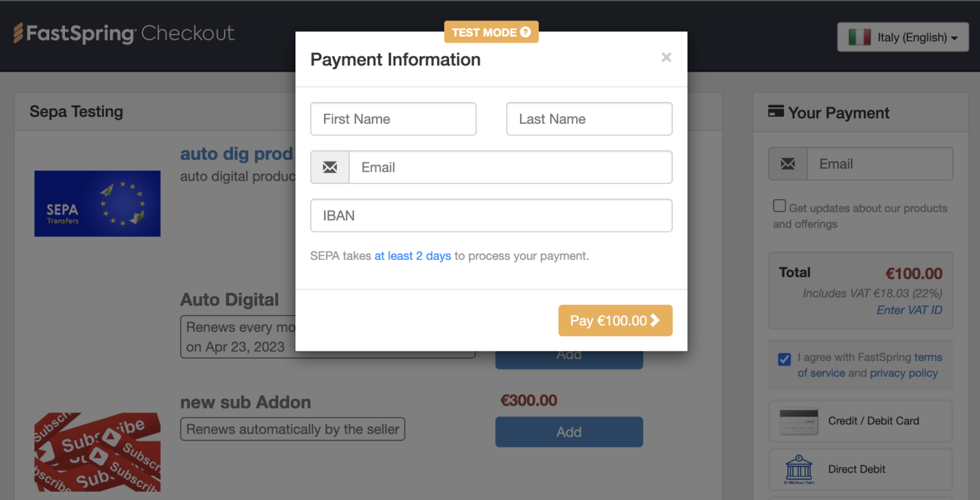Open the Enter VAT ID link
This screenshot has height=500, width=980.
point(909,310)
